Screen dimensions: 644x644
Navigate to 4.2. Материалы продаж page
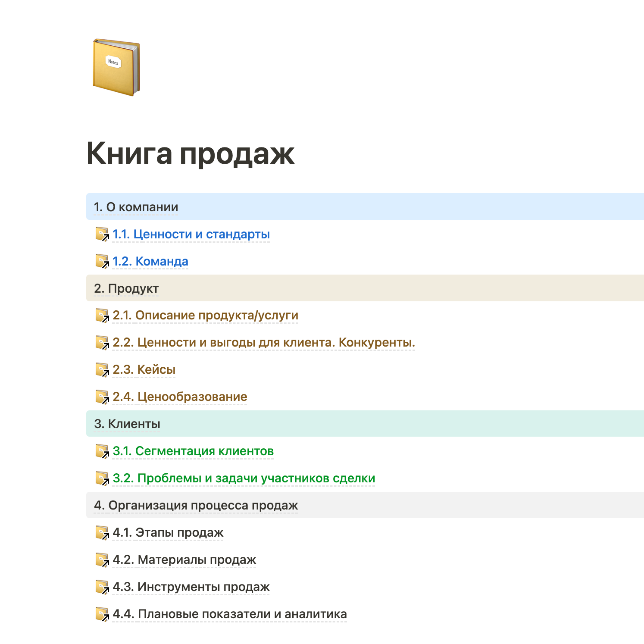tap(184, 560)
